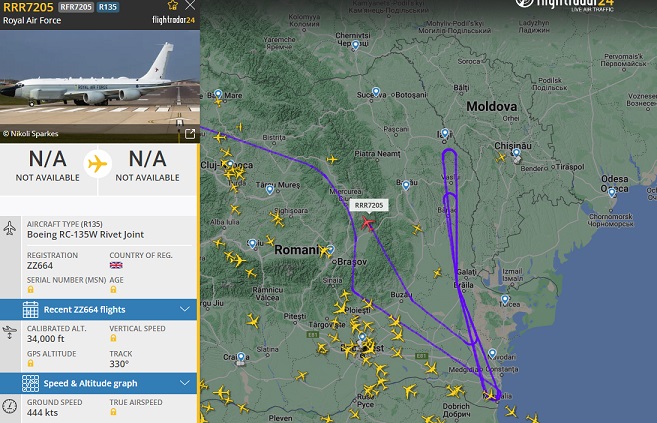This screenshot has height=423, width=657.
Task: Click the vertical speed padlock icon
Action: pos(113,338)
